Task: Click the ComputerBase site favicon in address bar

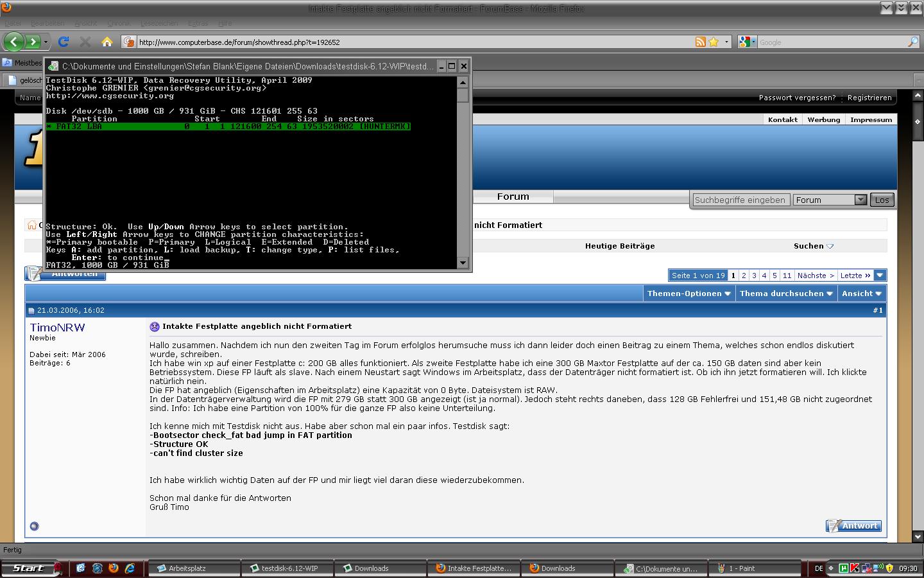Action: pyautogui.click(x=129, y=42)
